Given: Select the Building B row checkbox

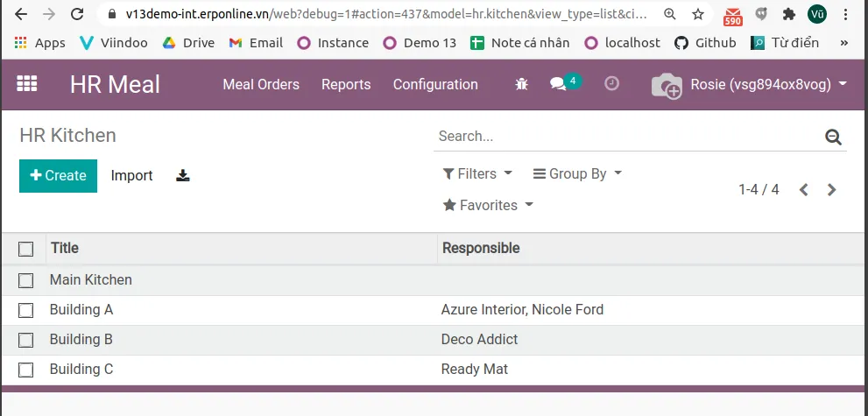Looking at the screenshot, I should tap(25, 340).
